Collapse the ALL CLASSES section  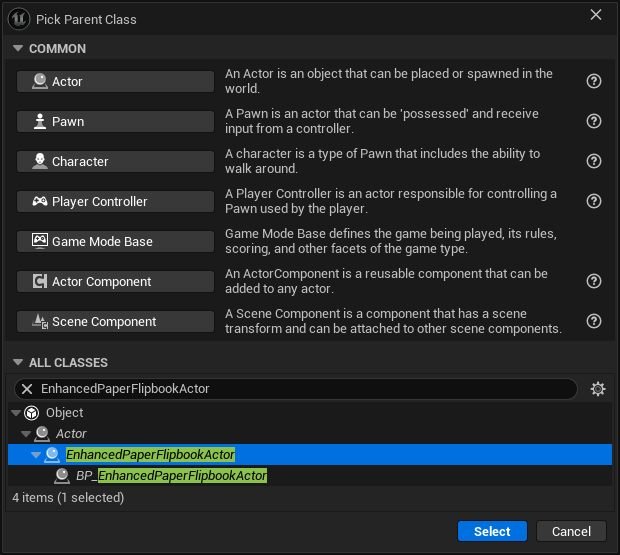tap(18, 362)
